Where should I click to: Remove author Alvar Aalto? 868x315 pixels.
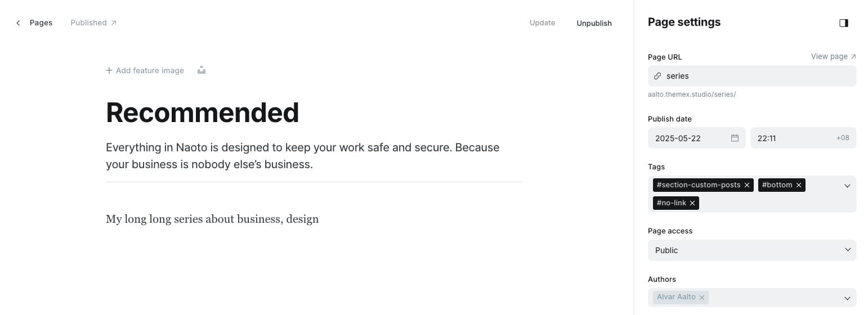click(702, 298)
